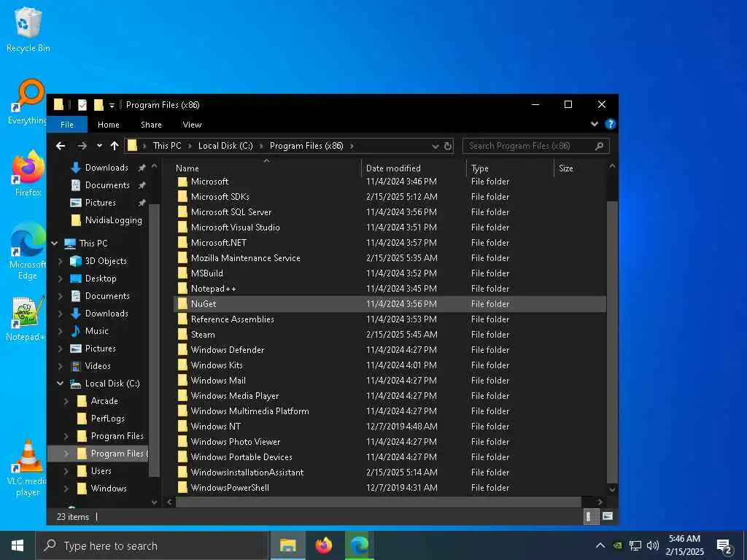This screenshot has width=747, height=560.
Task: Switch to Large icons view layout icon
Action: coord(608,516)
